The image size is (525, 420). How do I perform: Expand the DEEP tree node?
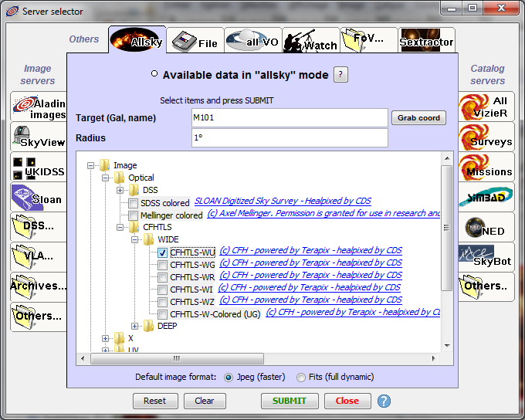tap(134, 326)
